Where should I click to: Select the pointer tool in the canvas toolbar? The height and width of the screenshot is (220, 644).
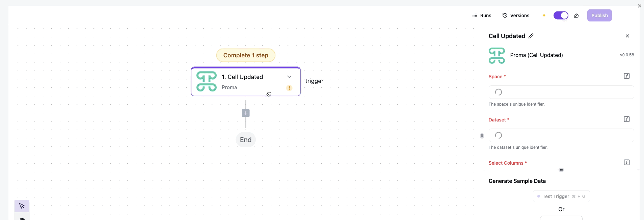(22, 206)
